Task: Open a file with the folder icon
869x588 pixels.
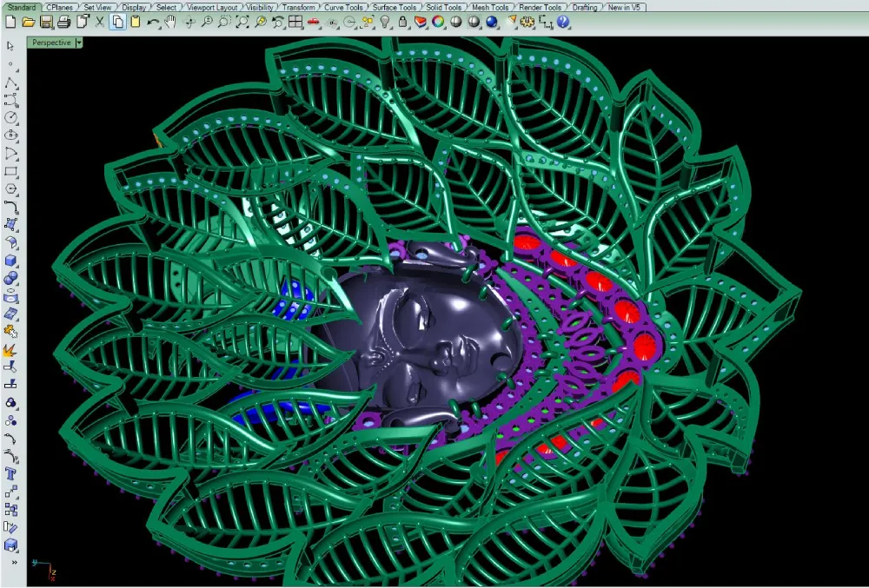Action: pos(29,22)
